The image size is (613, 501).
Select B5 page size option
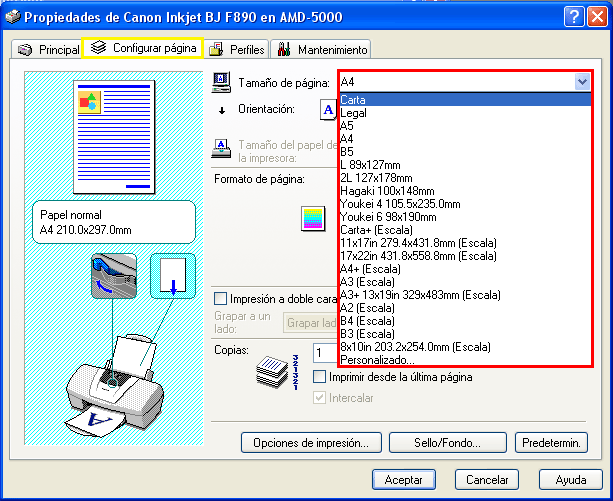click(x=465, y=152)
